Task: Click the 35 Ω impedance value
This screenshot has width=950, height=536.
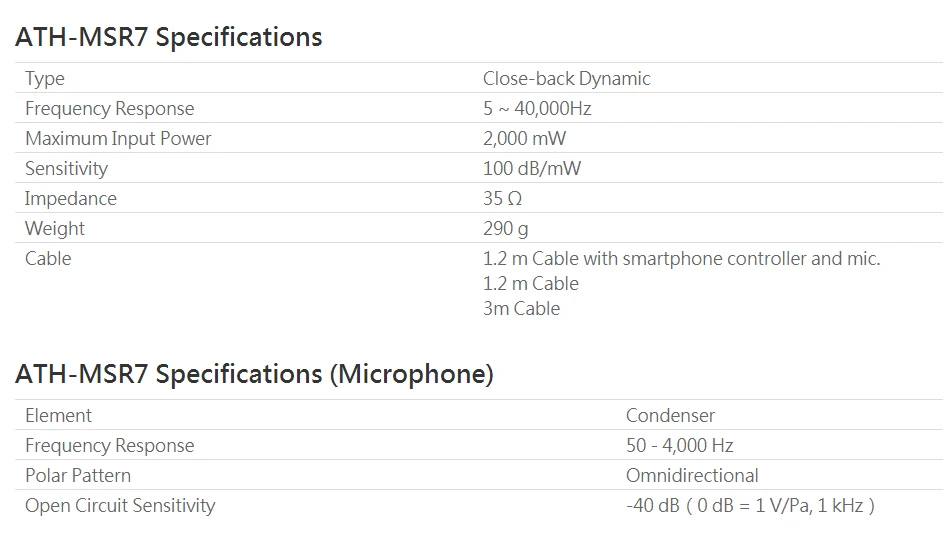Action: pos(502,199)
